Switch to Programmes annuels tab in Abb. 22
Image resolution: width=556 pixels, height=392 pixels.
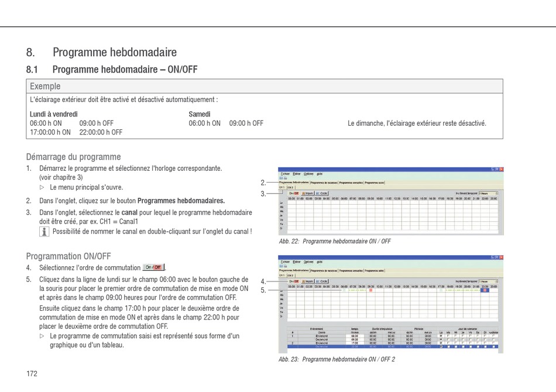point(351,183)
